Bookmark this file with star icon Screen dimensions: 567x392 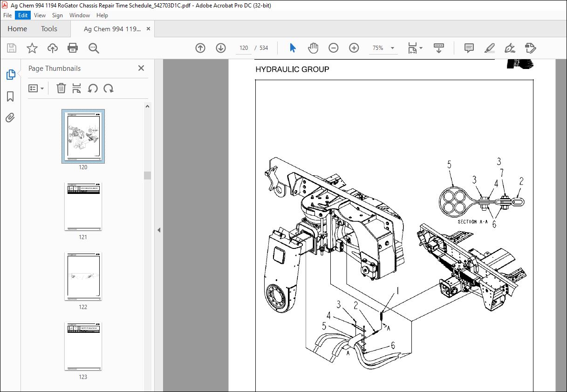[32, 48]
